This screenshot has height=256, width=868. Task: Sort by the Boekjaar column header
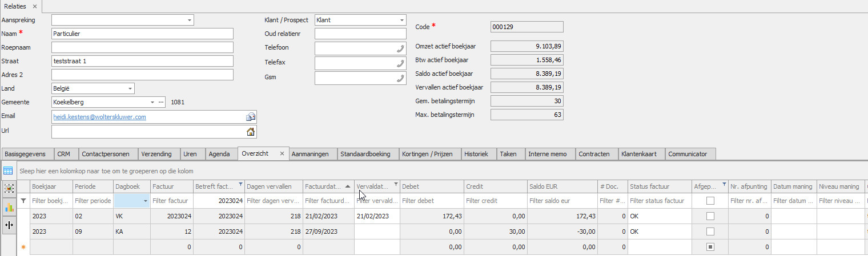51,186
